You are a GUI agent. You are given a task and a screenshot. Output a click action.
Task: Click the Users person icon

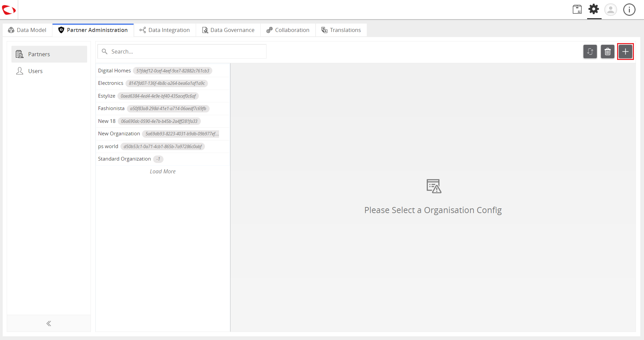(x=20, y=71)
